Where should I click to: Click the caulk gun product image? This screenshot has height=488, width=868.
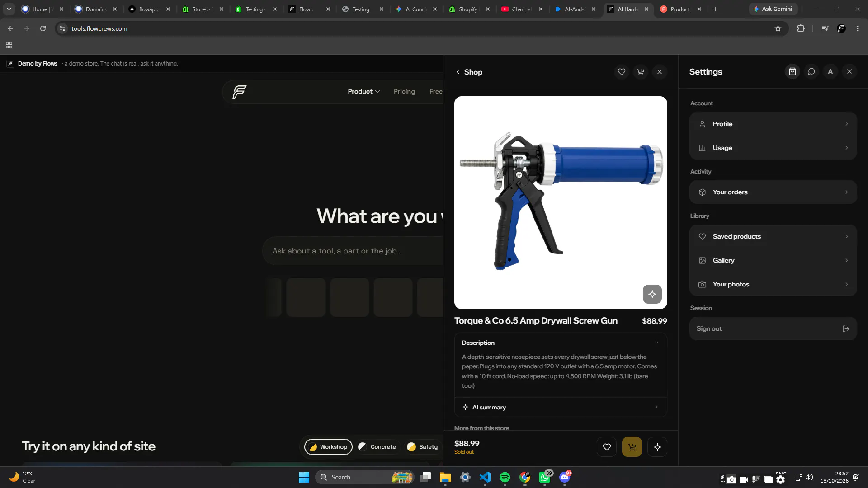pyautogui.click(x=561, y=202)
